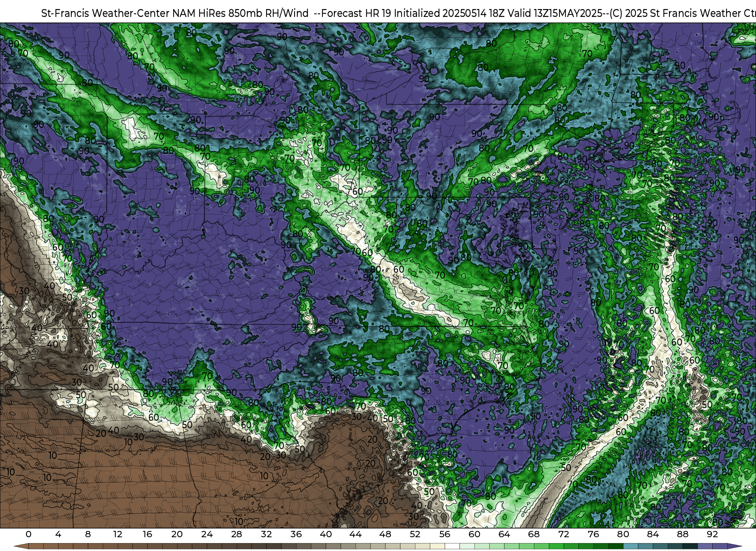Select the colorbar tick label 88
Image resolution: width=756 pixels, height=551 pixels.
click(682, 534)
